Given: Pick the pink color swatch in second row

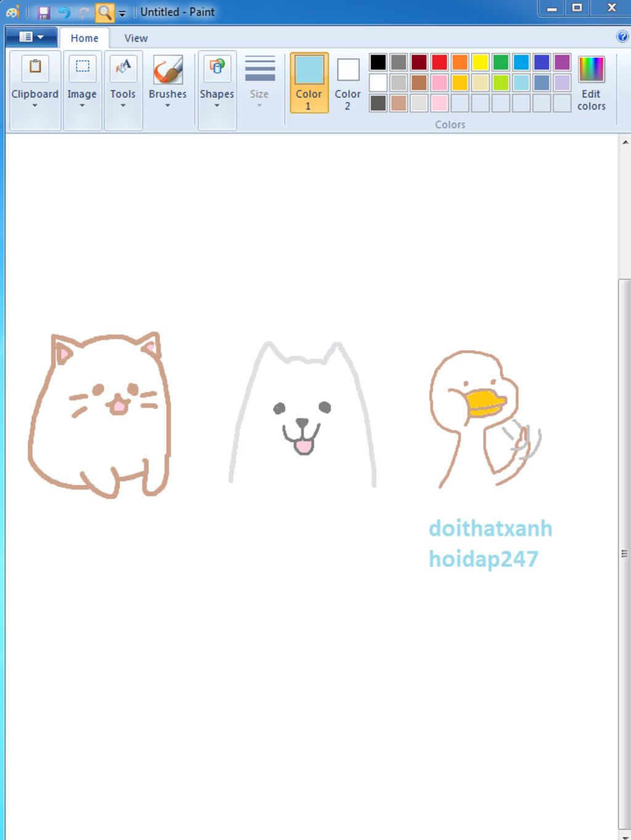Looking at the screenshot, I should pos(439,83).
